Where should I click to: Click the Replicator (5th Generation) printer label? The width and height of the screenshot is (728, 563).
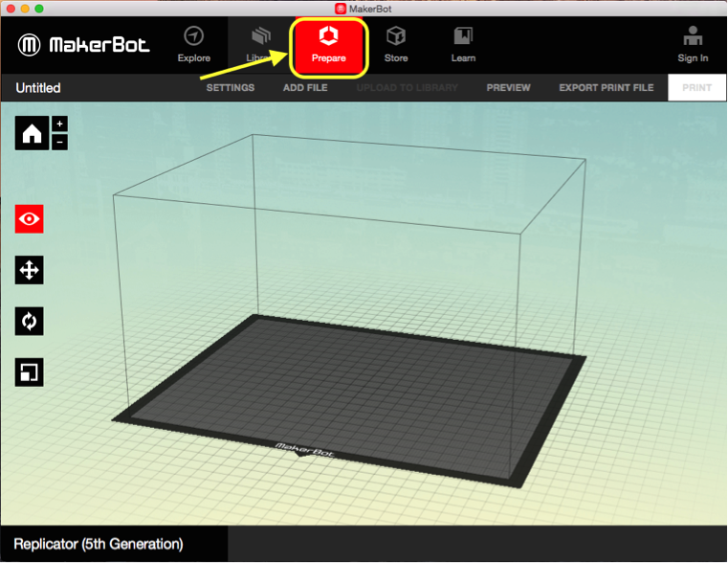(x=99, y=544)
